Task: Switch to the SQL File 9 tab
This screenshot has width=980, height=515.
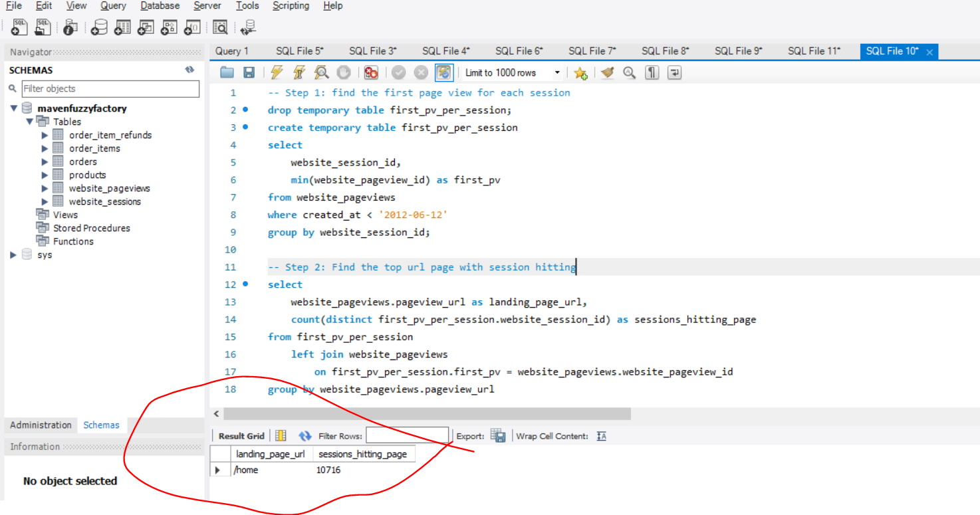Action: point(739,51)
